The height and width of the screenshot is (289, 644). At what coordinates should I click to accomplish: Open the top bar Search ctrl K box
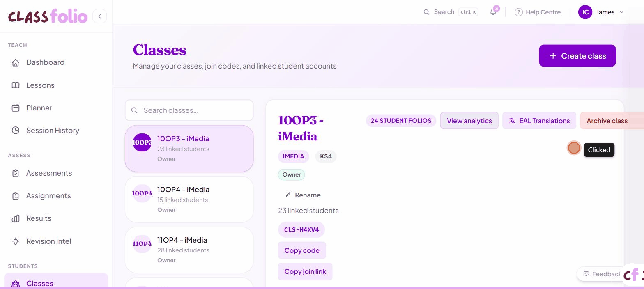click(x=451, y=12)
